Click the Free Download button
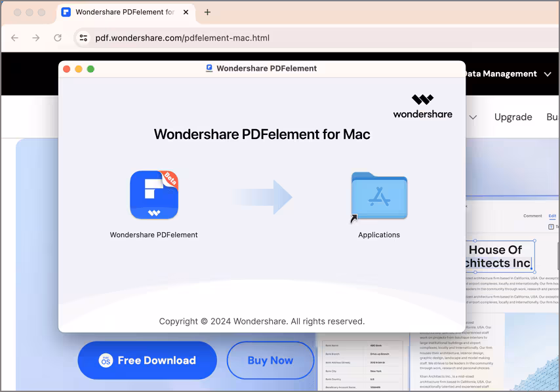This screenshot has width=560, height=392. click(x=147, y=361)
